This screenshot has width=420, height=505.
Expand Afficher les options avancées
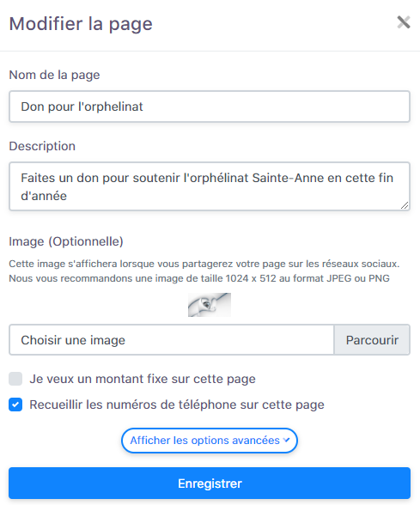tap(210, 441)
